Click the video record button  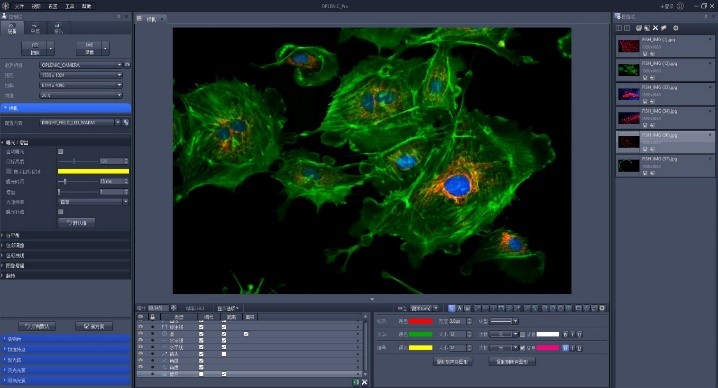(89, 48)
